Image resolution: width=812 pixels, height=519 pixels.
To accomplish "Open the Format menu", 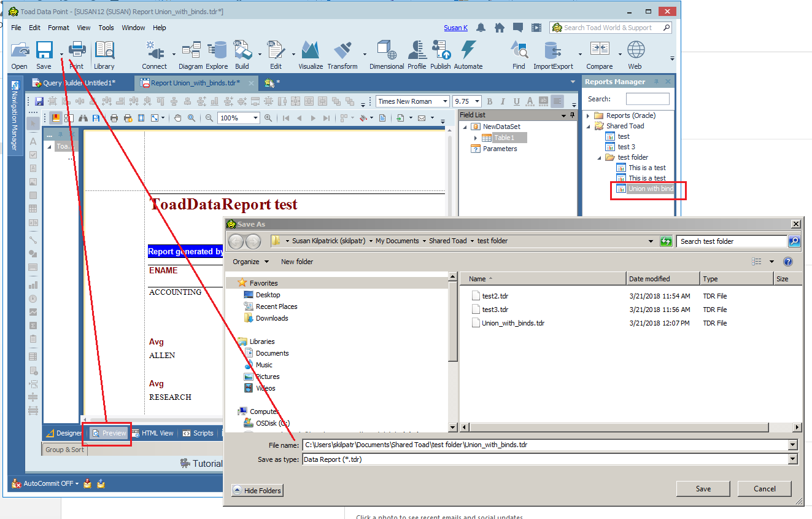I will click(58, 28).
